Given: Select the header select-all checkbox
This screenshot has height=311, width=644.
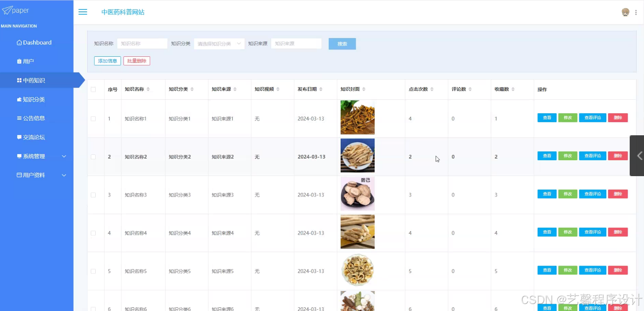Looking at the screenshot, I should (x=93, y=89).
